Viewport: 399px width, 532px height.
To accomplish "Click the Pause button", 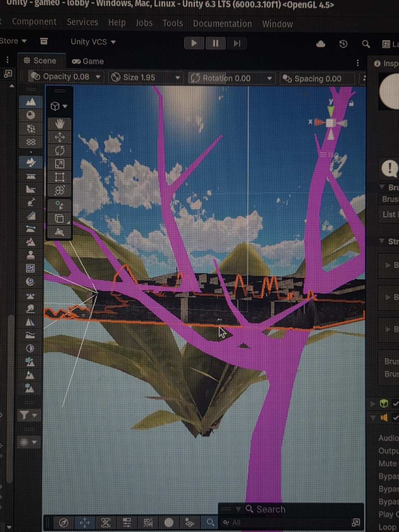I will click(x=215, y=44).
